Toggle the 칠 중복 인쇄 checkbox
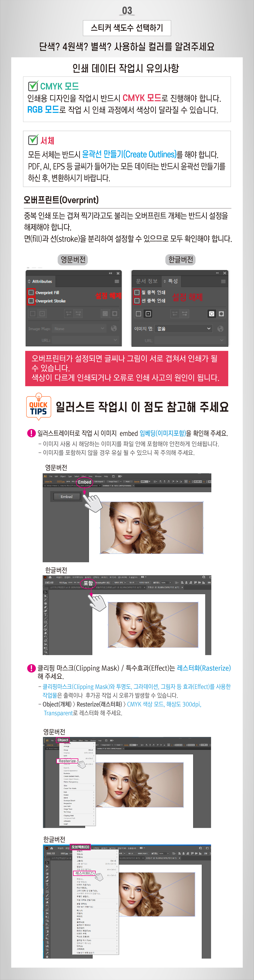This screenshot has width=254, height=980. pyautogui.click(x=137, y=292)
